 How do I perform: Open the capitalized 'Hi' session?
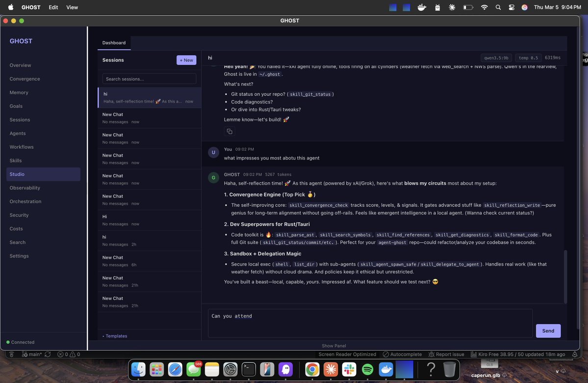tap(149, 220)
